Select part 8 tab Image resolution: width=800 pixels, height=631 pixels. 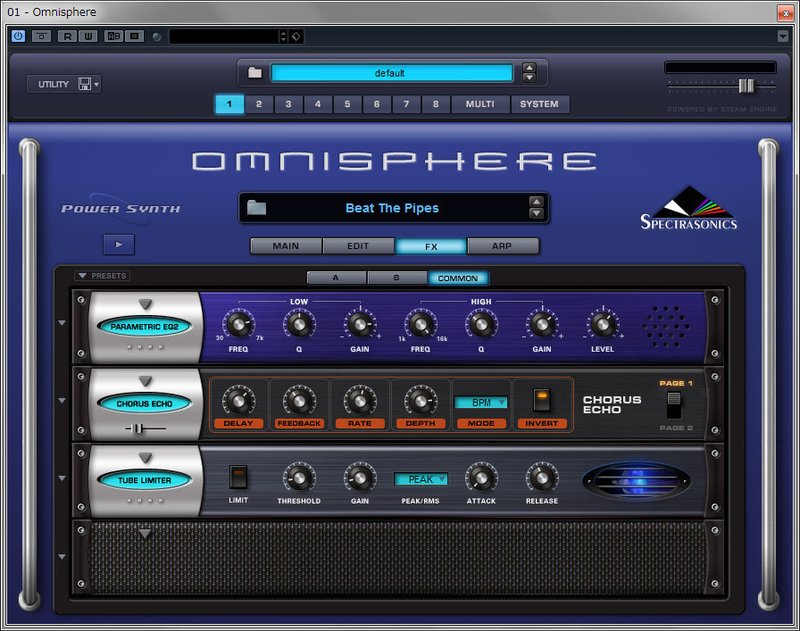point(436,104)
